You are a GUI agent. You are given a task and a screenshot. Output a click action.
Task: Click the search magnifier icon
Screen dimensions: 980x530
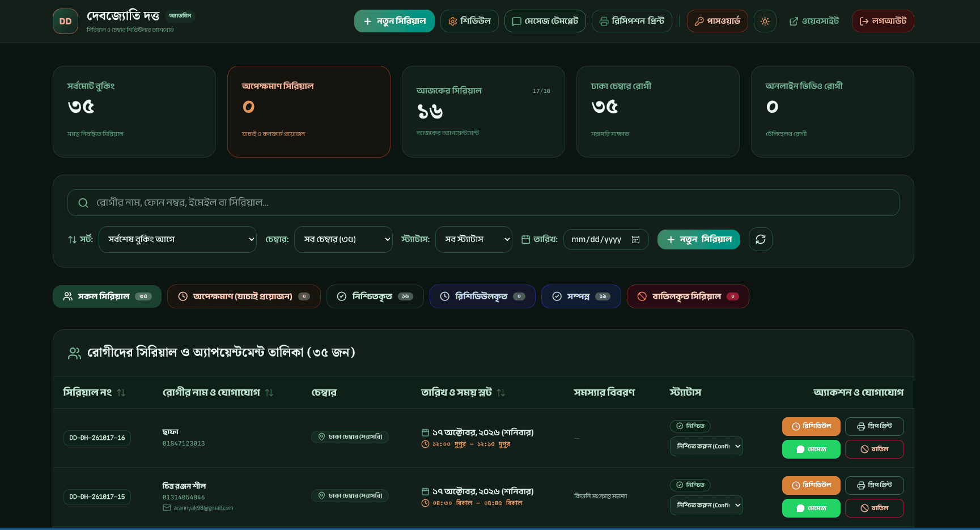(83, 203)
